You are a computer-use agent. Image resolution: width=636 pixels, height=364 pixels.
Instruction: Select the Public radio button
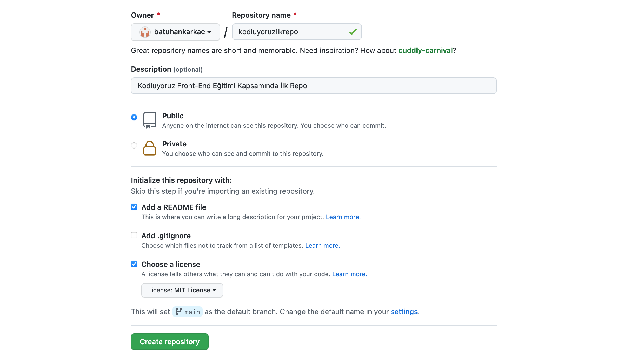(x=134, y=117)
